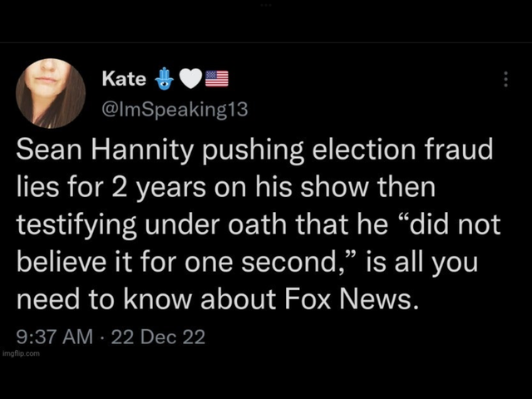532x399 pixels.
Task: Click the US flag emoji beside Kate
Action: [216, 80]
